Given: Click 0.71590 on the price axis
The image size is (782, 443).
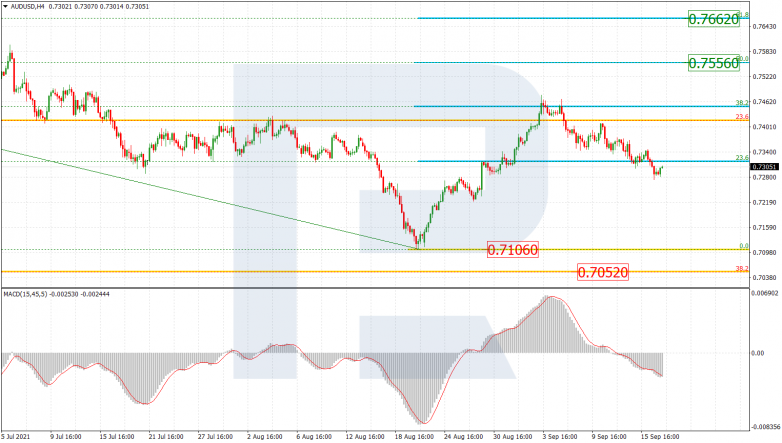Looking at the screenshot, I should point(765,227).
